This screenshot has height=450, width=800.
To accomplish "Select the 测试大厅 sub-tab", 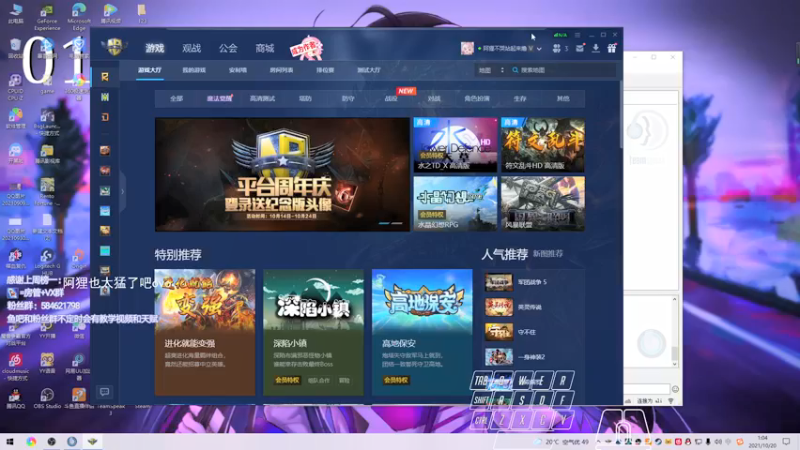I will click(369, 70).
